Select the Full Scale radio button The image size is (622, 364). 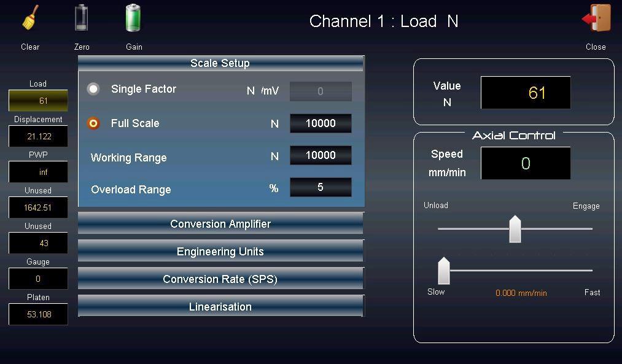93,123
